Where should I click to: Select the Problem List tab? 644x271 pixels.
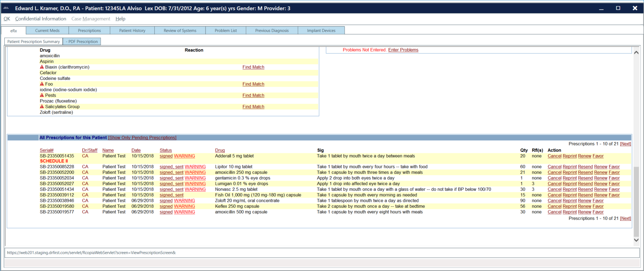[226, 31]
